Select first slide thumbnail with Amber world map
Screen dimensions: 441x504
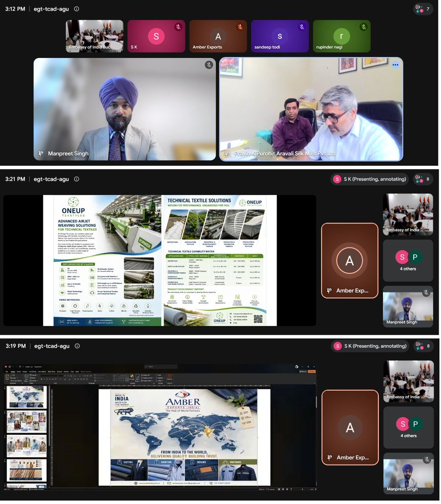click(x=27, y=397)
